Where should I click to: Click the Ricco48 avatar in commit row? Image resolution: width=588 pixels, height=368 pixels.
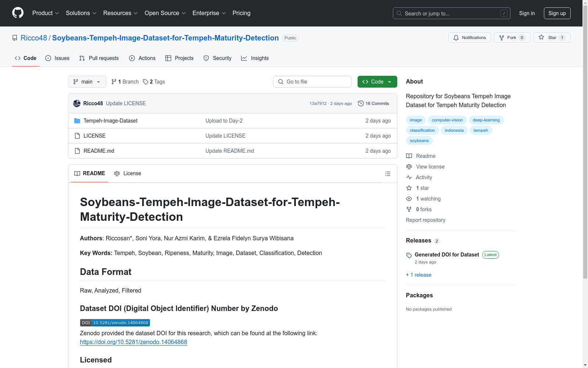pos(77,103)
